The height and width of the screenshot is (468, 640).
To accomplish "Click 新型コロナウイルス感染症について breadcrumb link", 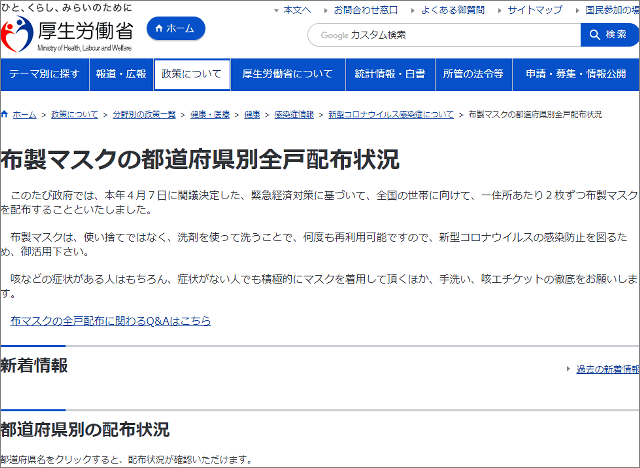I will pyautogui.click(x=390, y=115).
